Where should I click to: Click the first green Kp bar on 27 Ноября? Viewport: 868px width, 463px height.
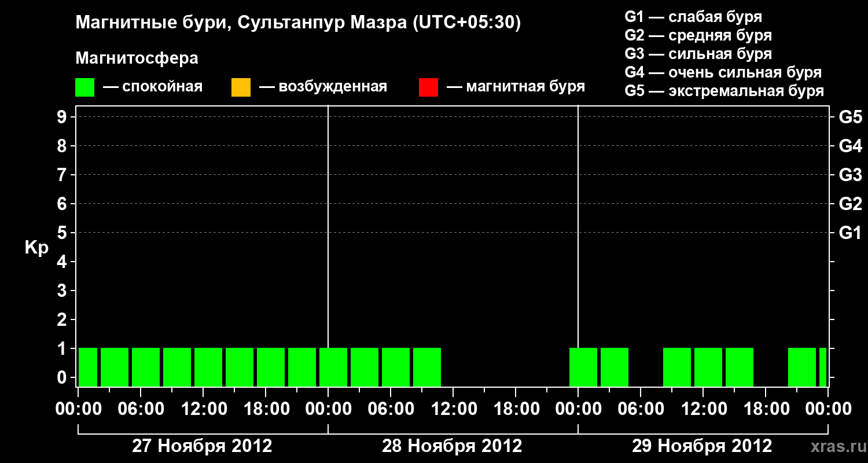[x=88, y=367]
